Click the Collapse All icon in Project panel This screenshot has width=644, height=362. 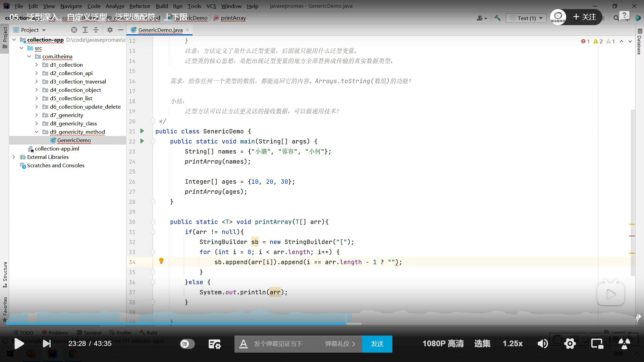pyautogui.click(x=96, y=30)
